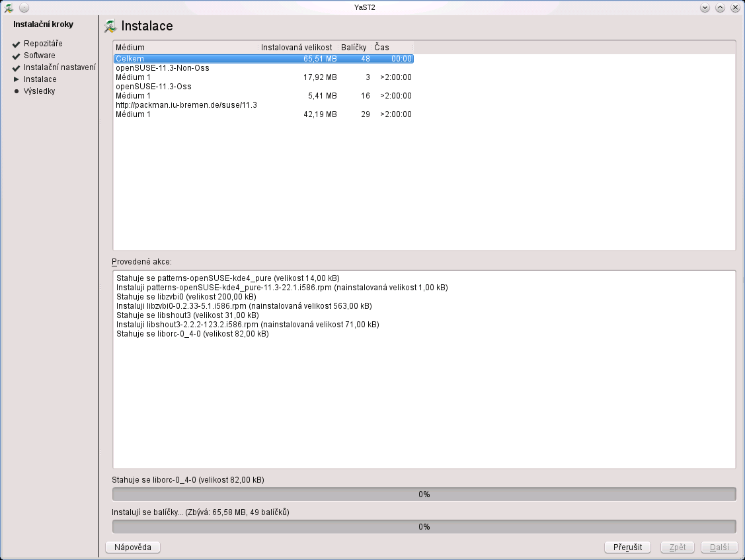
Task: Click the 3 packages cell for Non-Oss medium
Action: click(368, 77)
